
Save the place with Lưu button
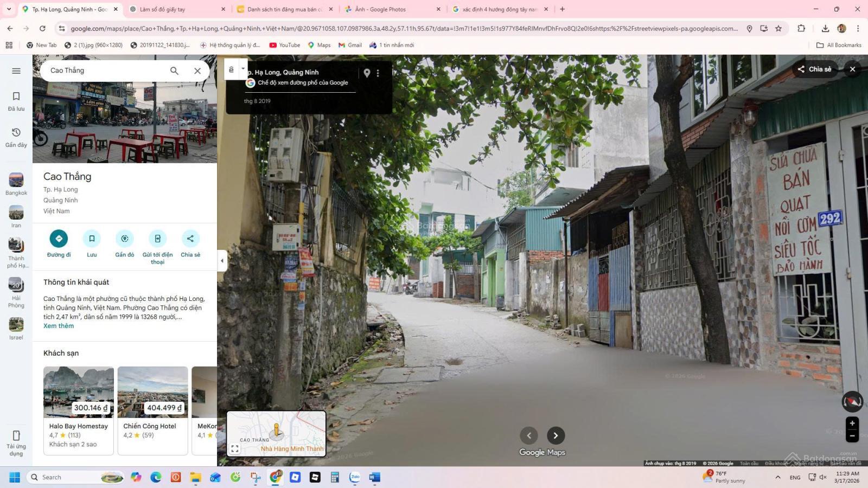[92, 243]
